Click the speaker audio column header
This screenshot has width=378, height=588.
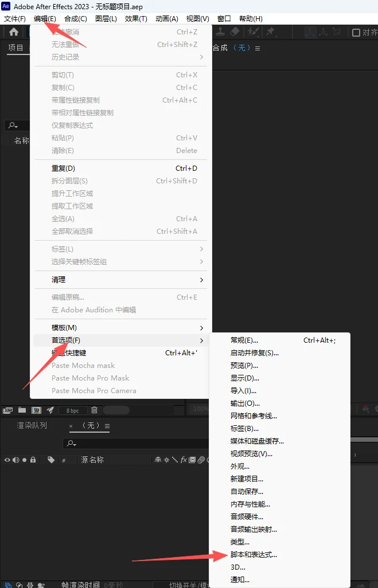15,460
